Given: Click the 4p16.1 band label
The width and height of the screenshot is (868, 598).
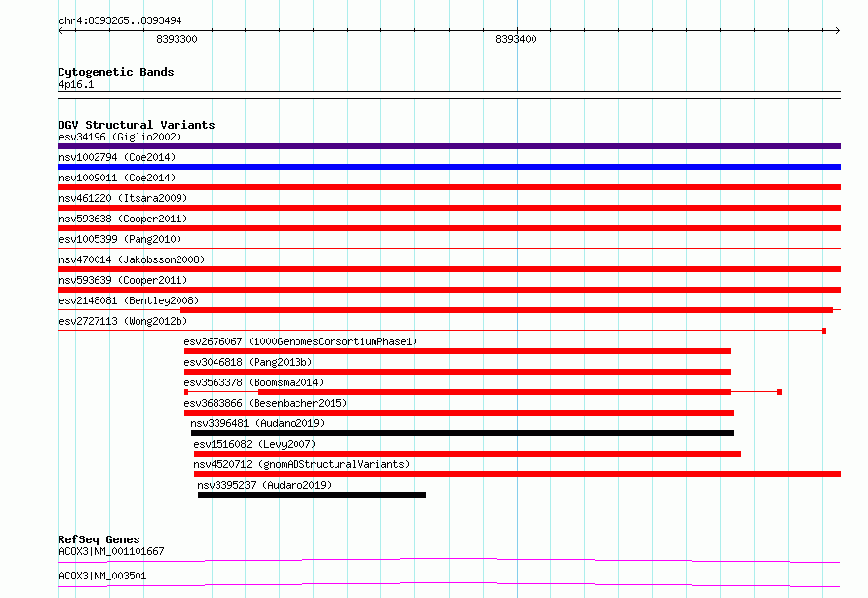Looking at the screenshot, I should pyautogui.click(x=76, y=84).
